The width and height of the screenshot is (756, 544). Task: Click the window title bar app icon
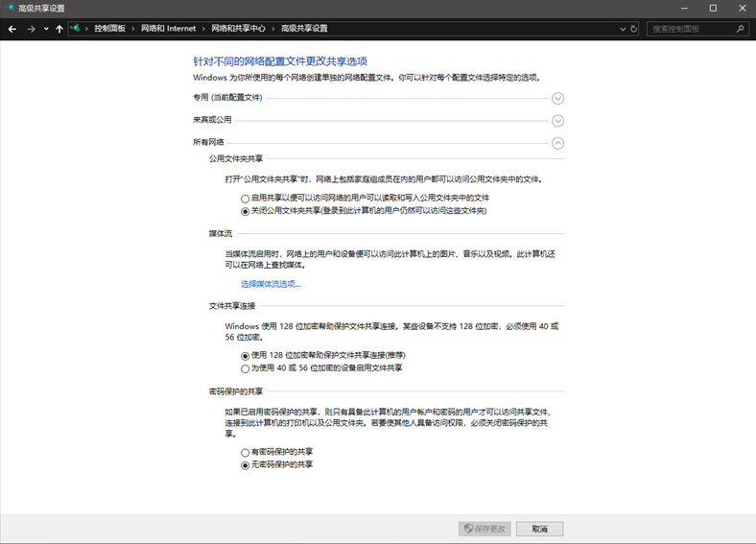10,8
